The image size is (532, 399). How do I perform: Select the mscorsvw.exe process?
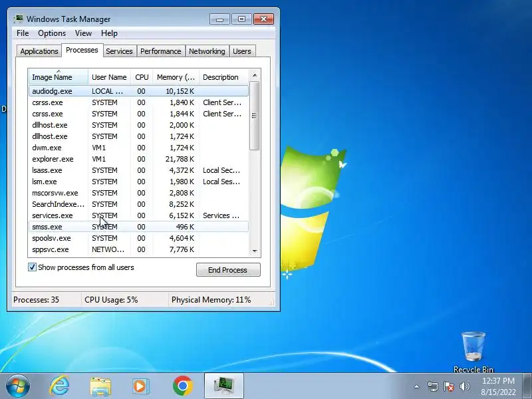(x=138, y=193)
